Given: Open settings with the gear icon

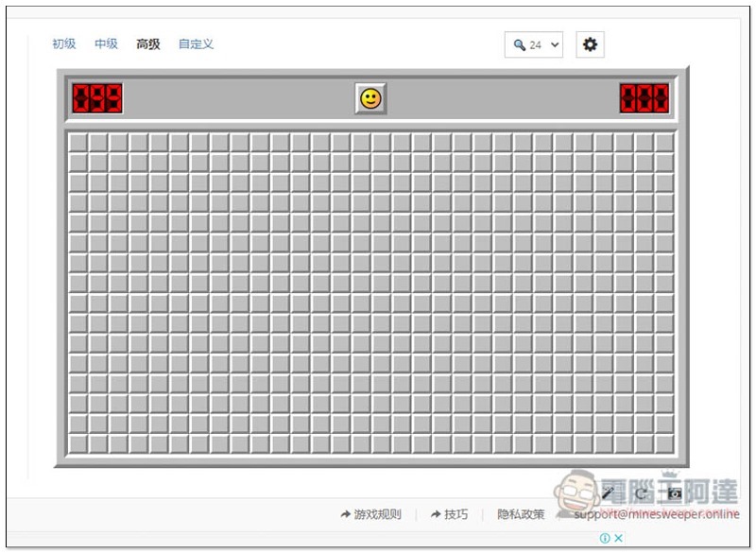Looking at the screenshot, I should (x=590, y=44).
